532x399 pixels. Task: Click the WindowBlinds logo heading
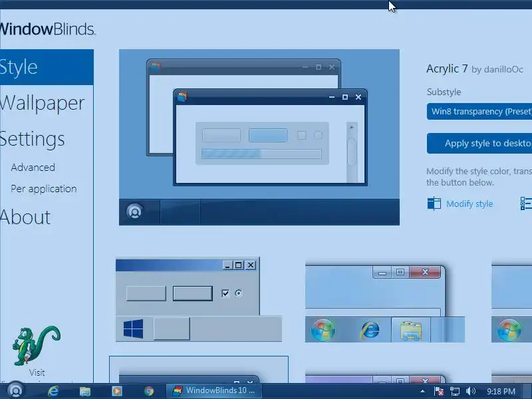pyautogui.click(x=48, y=29)
